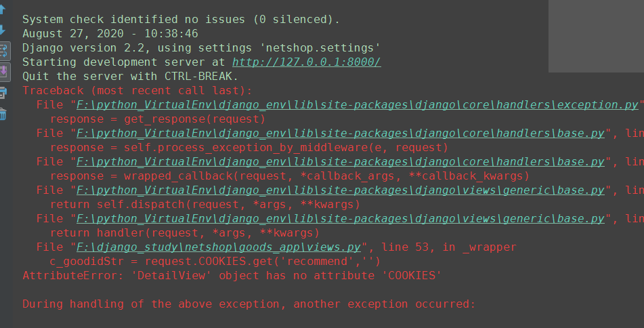Click the AttributeError 'DetailView' message line
This screenshot has height=328, width=644.
232,275
